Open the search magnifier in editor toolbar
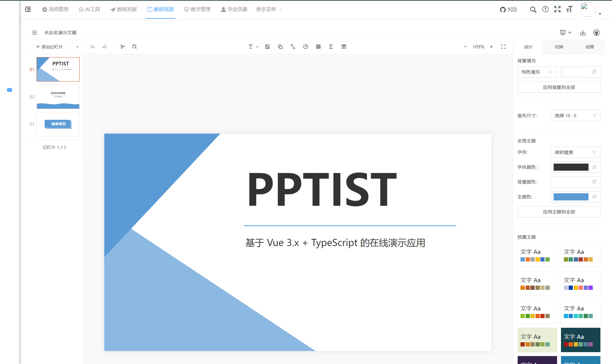612x364 pixels. [x=135, y=47]
